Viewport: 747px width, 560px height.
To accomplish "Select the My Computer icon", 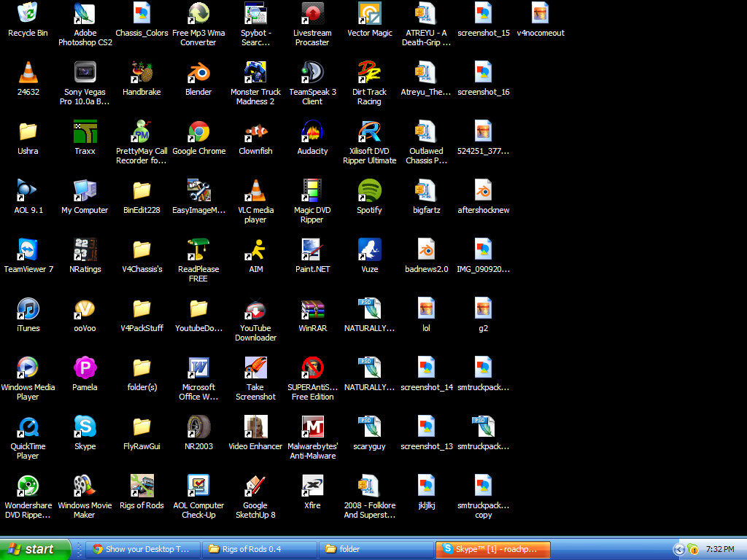I will 85,190.
